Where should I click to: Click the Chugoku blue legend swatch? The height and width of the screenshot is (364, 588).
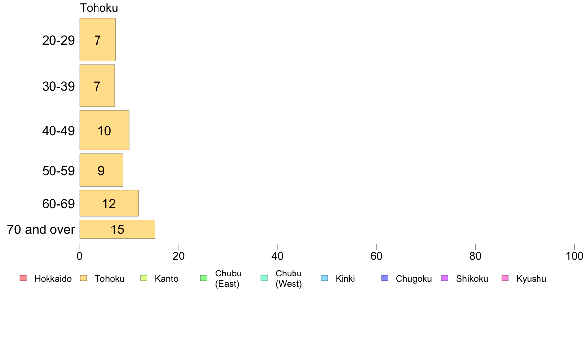385,278
